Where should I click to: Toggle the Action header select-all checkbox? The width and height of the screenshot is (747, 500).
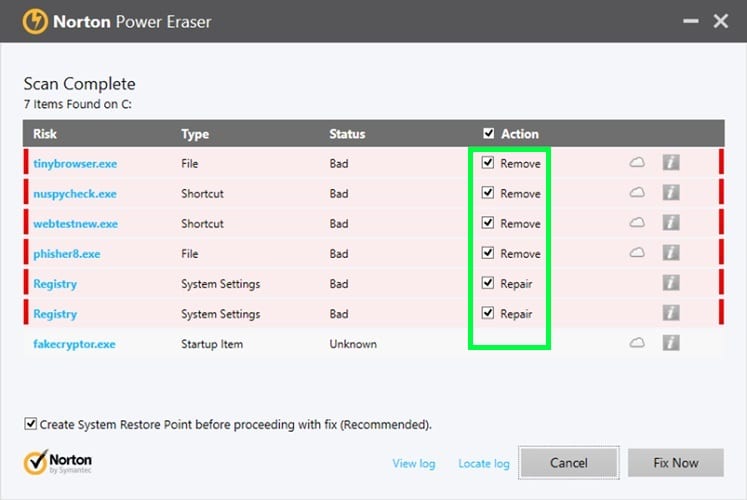tap(488, 133)
